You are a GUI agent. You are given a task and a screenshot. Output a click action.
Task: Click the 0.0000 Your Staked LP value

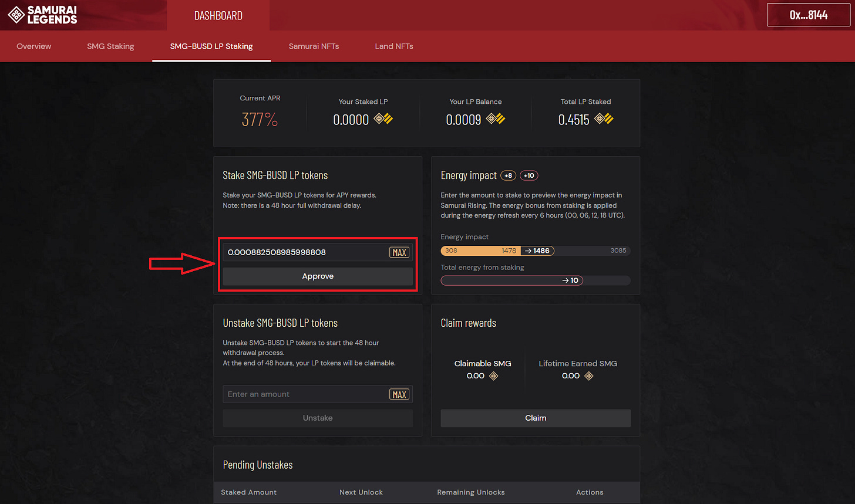(351, 120)
